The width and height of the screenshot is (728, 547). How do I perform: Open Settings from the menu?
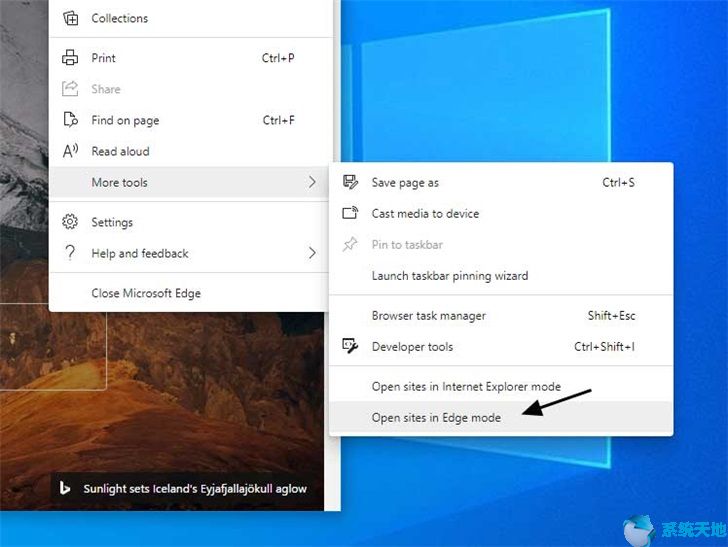[x=191, y=222]
